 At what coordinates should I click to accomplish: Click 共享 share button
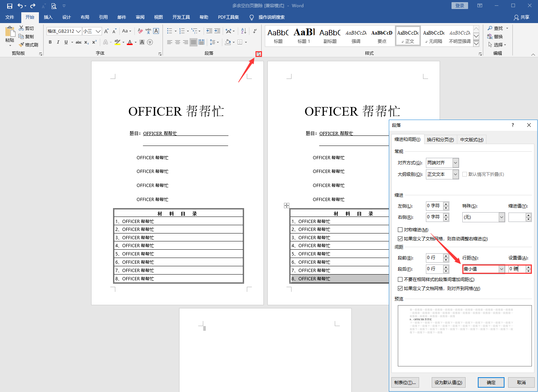522,17
